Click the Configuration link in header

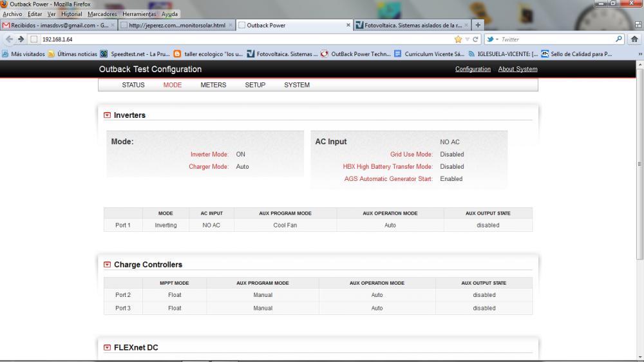click(473, 69)
